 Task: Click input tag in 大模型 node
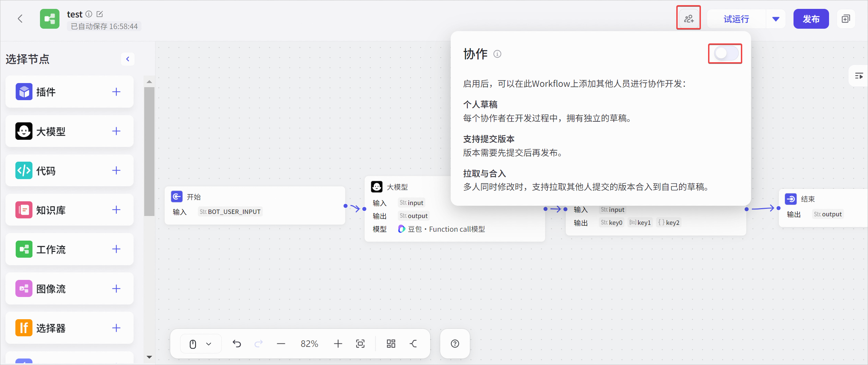(x=411, y=203)
